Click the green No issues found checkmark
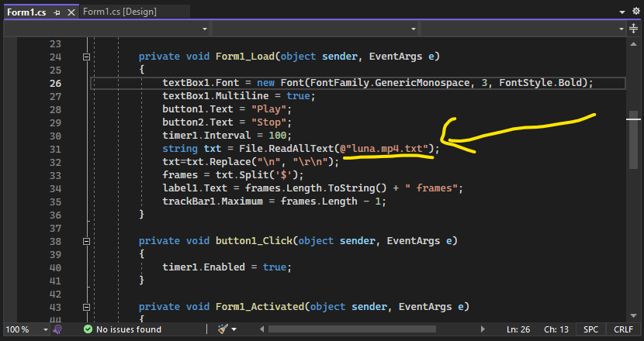The width and height of the screenshot is (644, 341). click(88, 329)
